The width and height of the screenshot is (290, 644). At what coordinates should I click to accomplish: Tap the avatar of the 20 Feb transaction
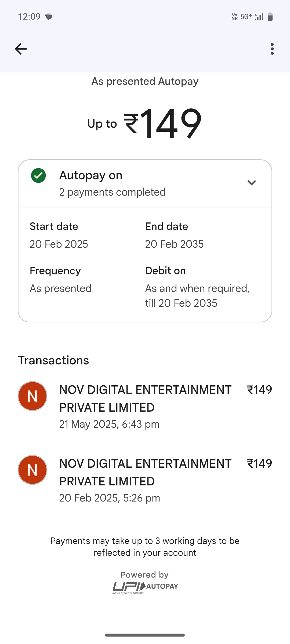pyautogui.click(x=32, y=470)
